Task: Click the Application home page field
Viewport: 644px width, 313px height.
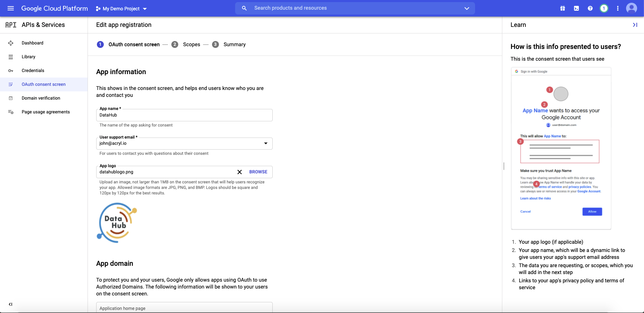Action: click(184, 308)
